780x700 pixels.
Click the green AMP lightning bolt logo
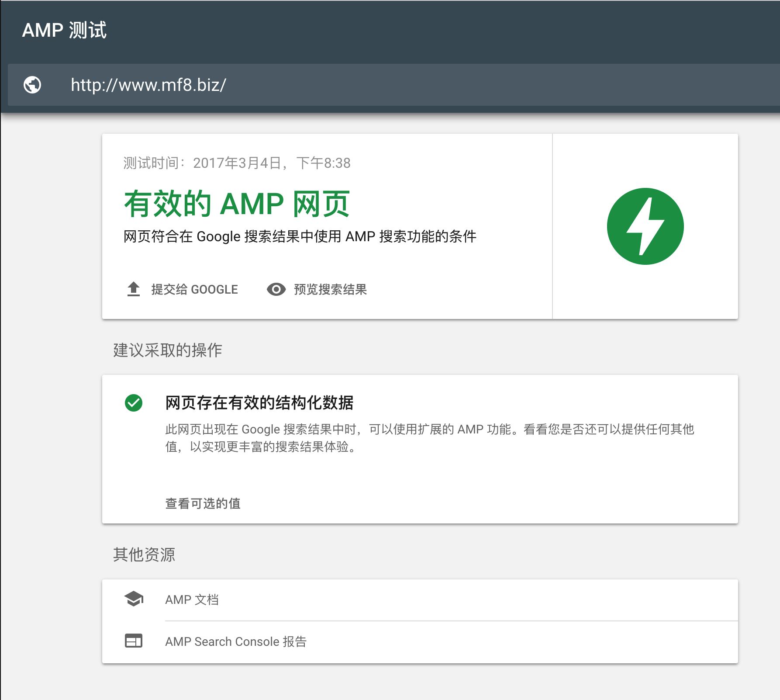point(645,226)
